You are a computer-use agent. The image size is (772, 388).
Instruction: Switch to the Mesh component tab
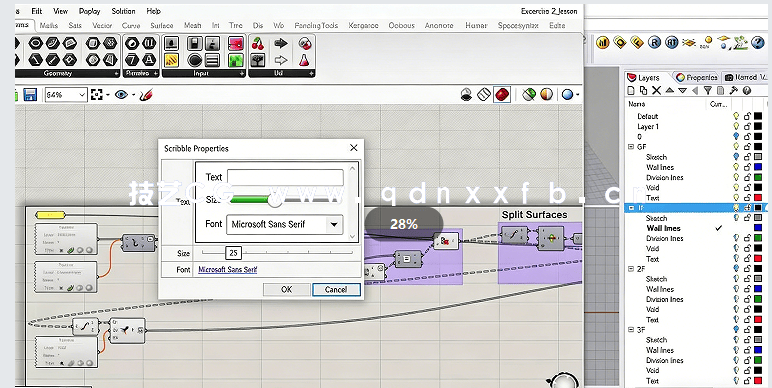click(x=193, y=25)
